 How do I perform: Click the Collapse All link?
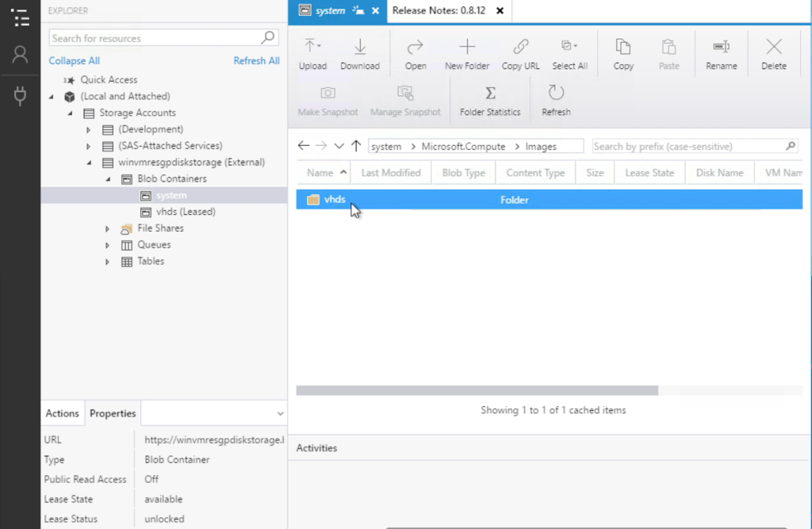click(x=74, y=60)
